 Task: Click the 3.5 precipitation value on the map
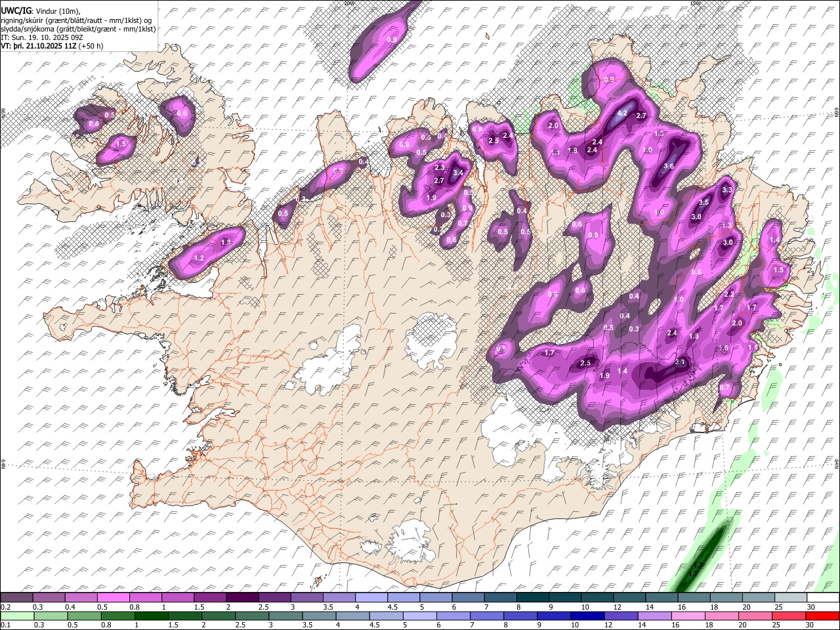[703, 202]
